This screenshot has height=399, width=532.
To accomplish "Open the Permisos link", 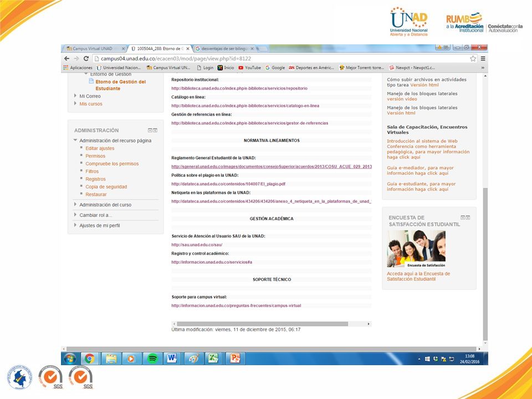I will pyautogui.click(x=95, y=156).
